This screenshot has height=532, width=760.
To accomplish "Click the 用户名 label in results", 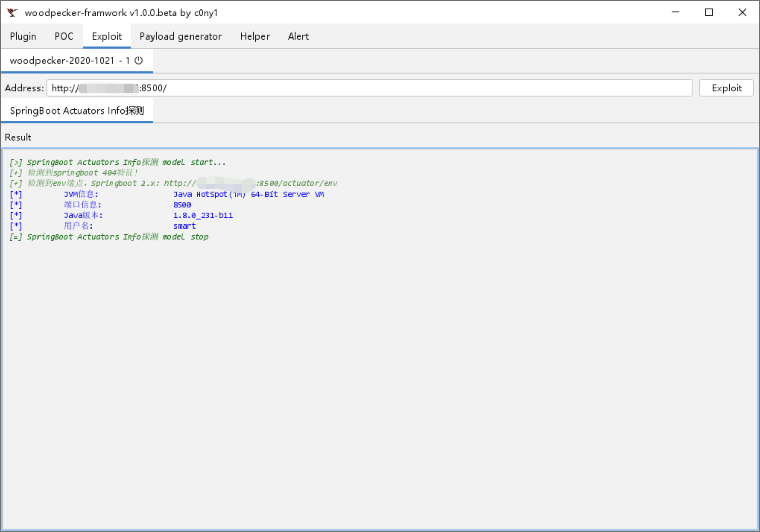I will tap(79, 226).
